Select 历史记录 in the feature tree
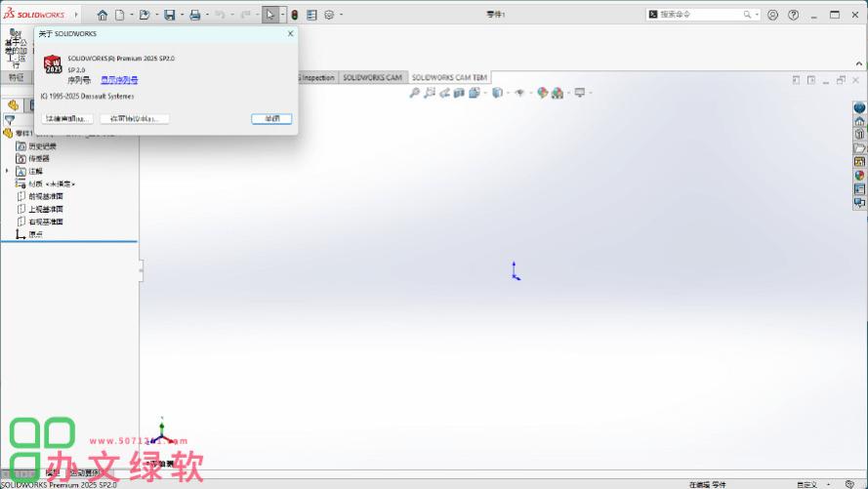Screen dimensions: 868x489 coord(42,146)
